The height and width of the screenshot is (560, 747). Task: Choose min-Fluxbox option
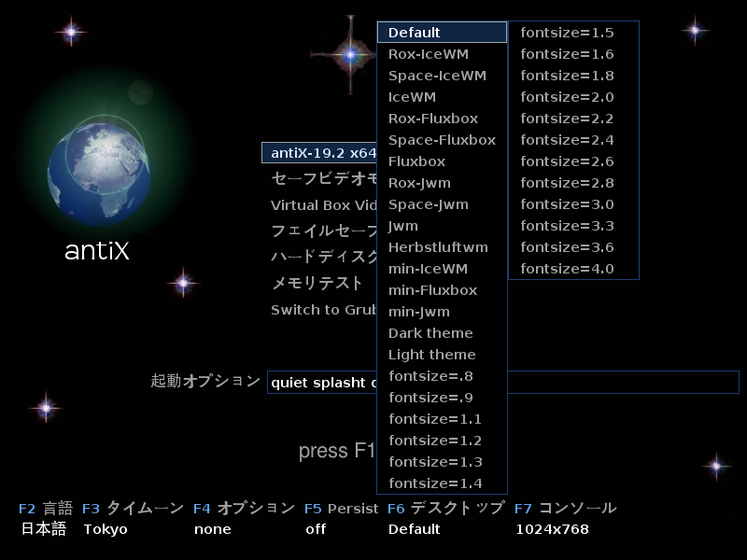tap(442, 289)
